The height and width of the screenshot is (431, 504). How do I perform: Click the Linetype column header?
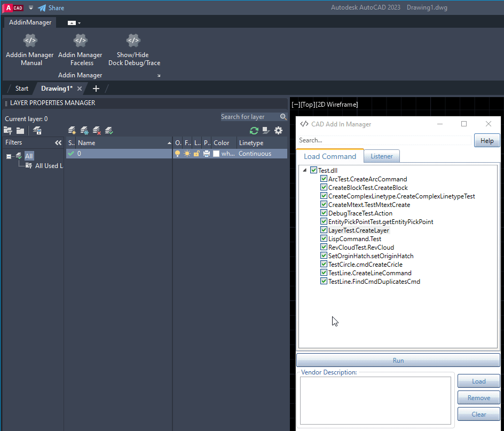tap(262, 143)
